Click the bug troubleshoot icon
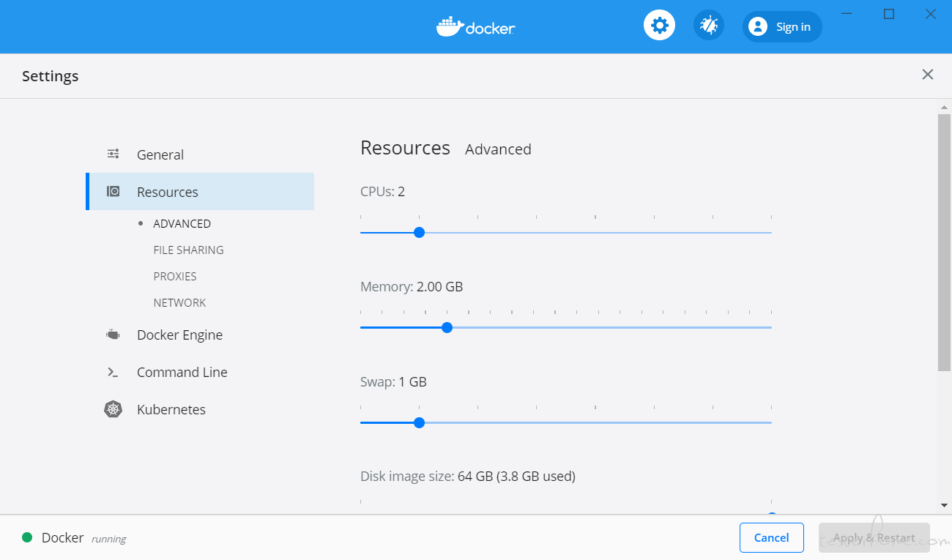This screenshot has height=560, width=952. pyautogui.click(x=708, y=26)
